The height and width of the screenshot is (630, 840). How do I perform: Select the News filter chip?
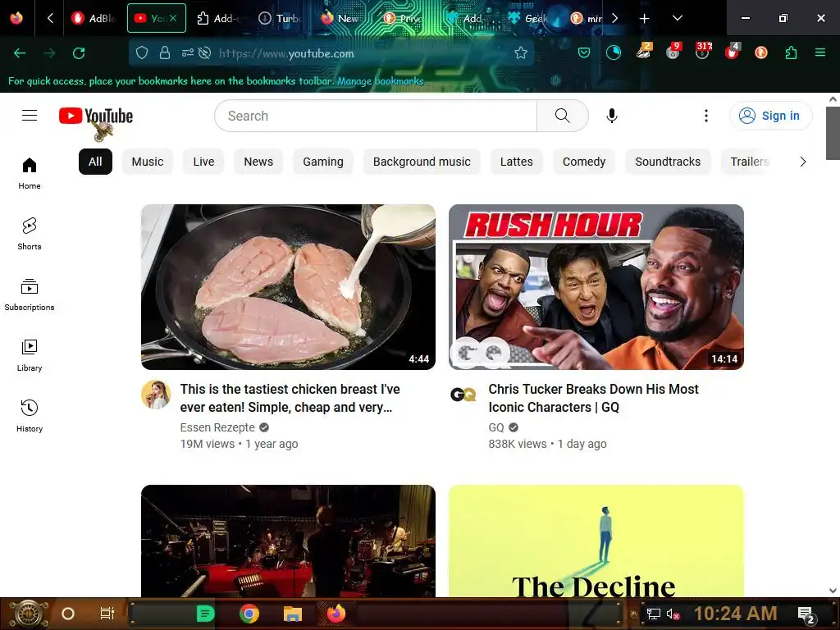(258, 162)
